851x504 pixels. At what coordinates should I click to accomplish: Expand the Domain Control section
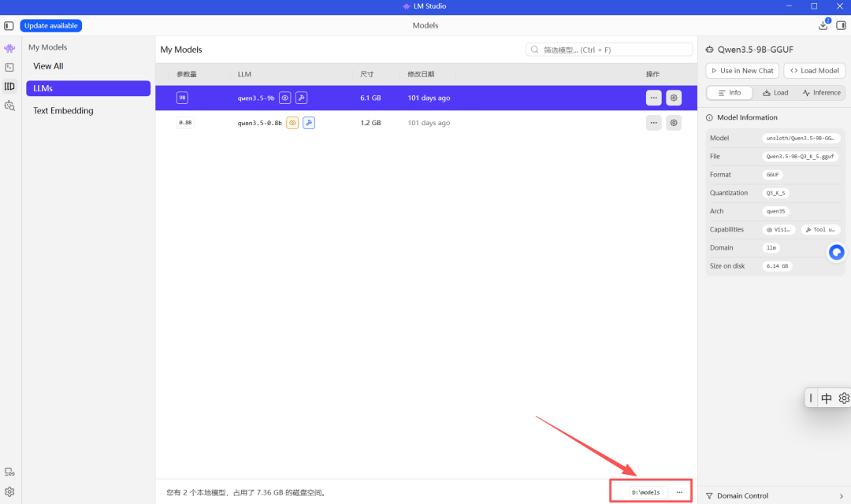(x=775, y=496)
